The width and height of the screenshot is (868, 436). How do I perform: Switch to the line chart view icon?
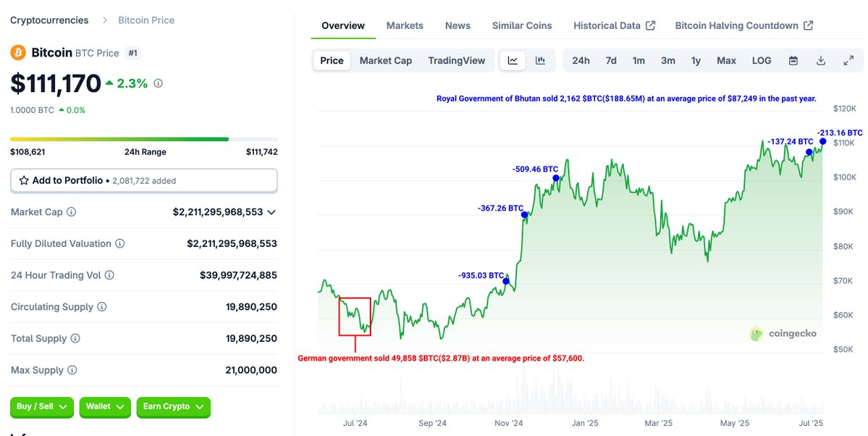point(513,60)
